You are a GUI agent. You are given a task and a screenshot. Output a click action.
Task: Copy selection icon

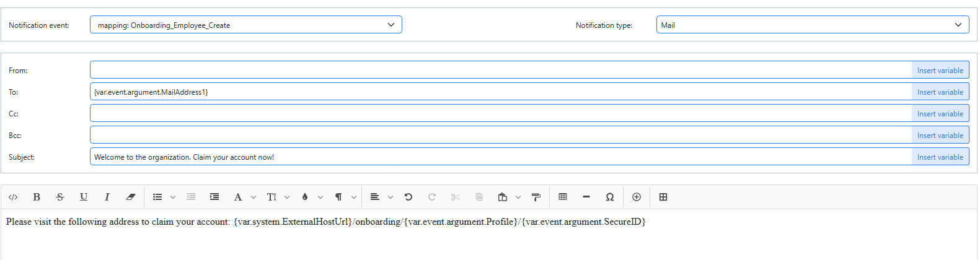(x=479, y=197)
